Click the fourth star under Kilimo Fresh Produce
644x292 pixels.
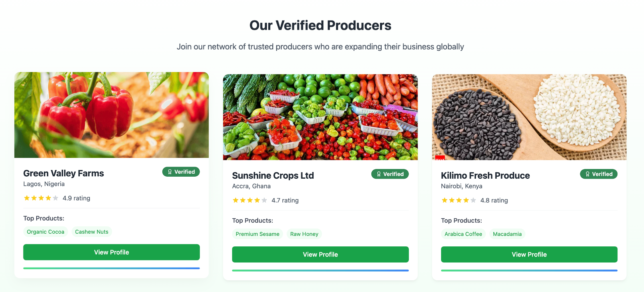pos(466,200)
